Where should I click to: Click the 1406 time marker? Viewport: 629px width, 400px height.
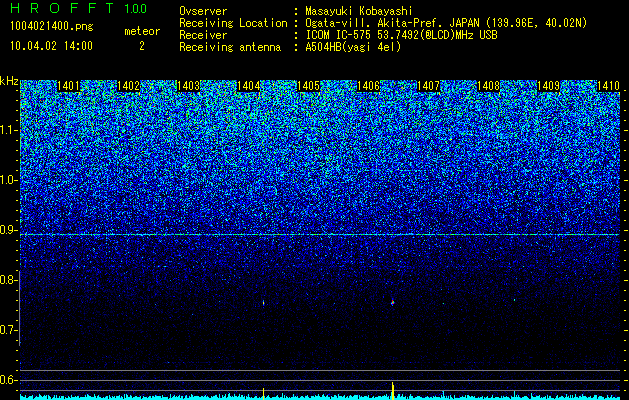pyautogui.click(x=368, y=86)
